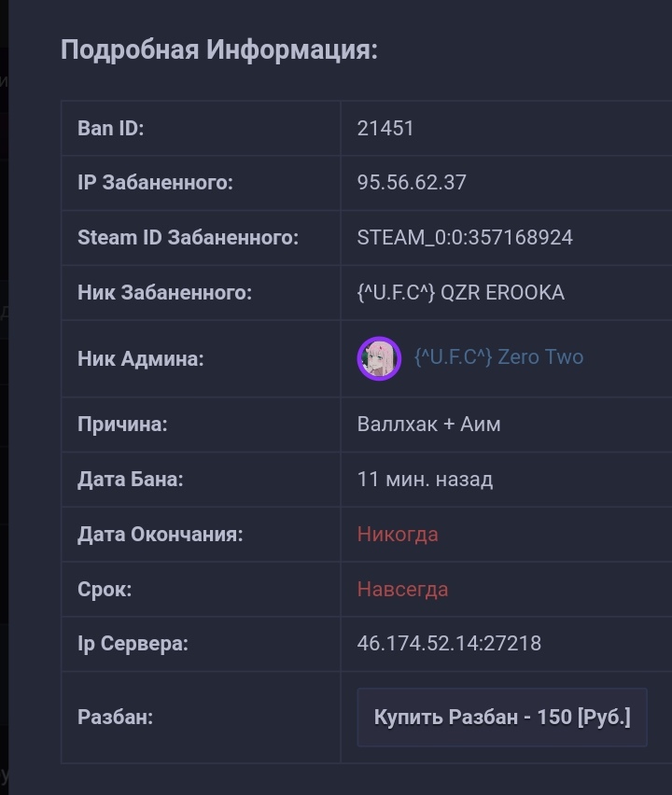The height and width of the screenshot is (795, 672).
Task: Click the Ip Сервера label
Action: pyautogui.click(x=133, y=644)
